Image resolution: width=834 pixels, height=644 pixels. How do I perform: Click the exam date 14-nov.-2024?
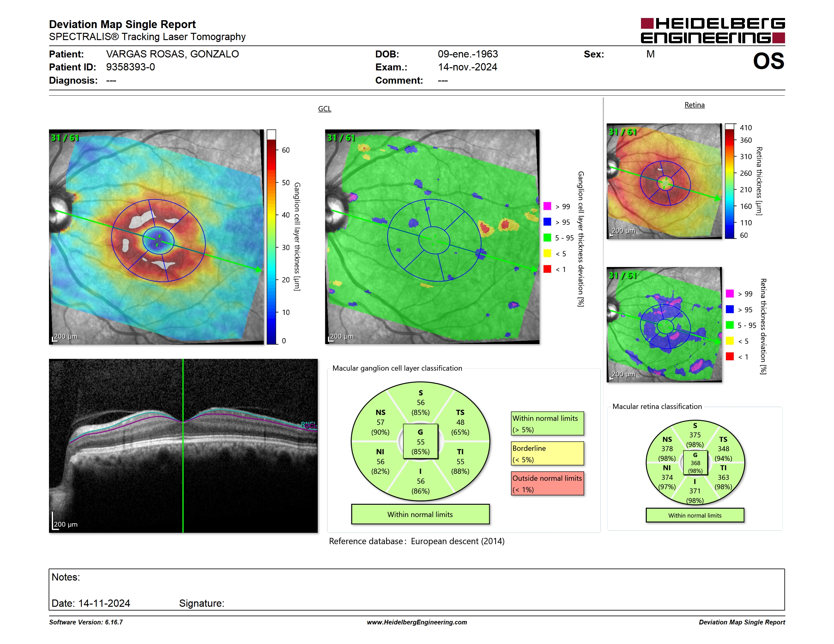tap(468, 67)
